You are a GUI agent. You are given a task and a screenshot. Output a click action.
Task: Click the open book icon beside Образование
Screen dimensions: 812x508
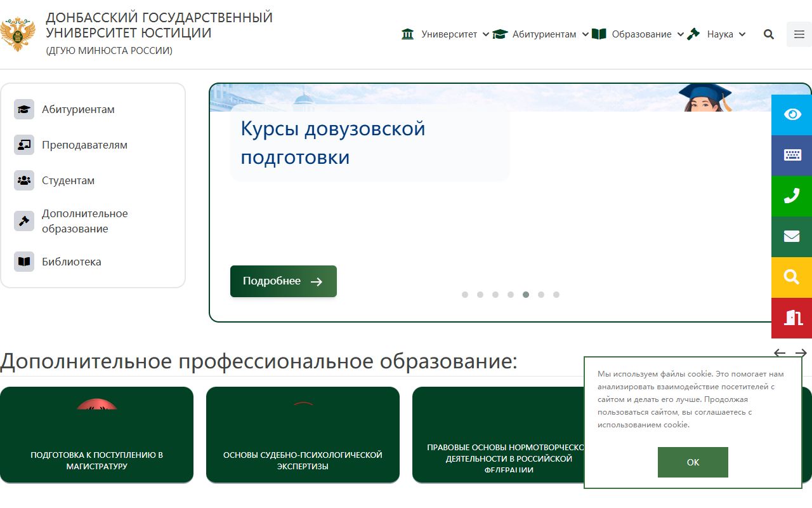[x=599, y=34]
